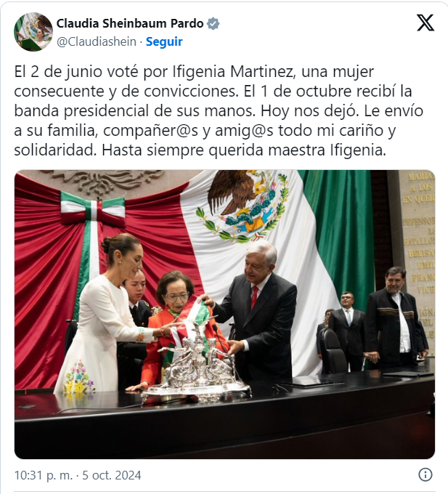Click the eagle emblem on the photo's flag
This screenshot has width=448, height=494.
point(243,206)
